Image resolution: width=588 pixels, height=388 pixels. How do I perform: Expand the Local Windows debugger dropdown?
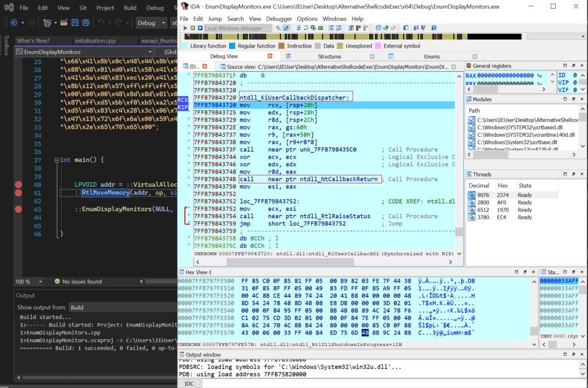268,28
